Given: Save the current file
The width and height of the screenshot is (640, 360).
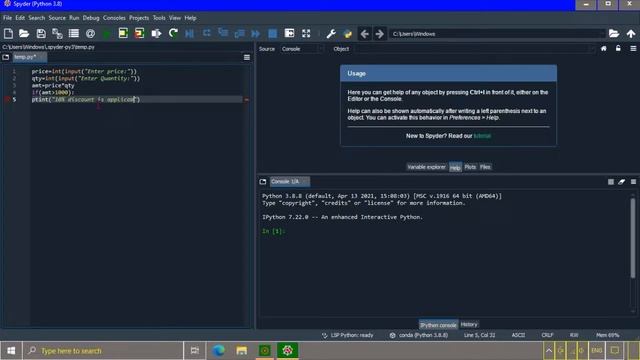Looking at the screenshot, I should (41, 33).
